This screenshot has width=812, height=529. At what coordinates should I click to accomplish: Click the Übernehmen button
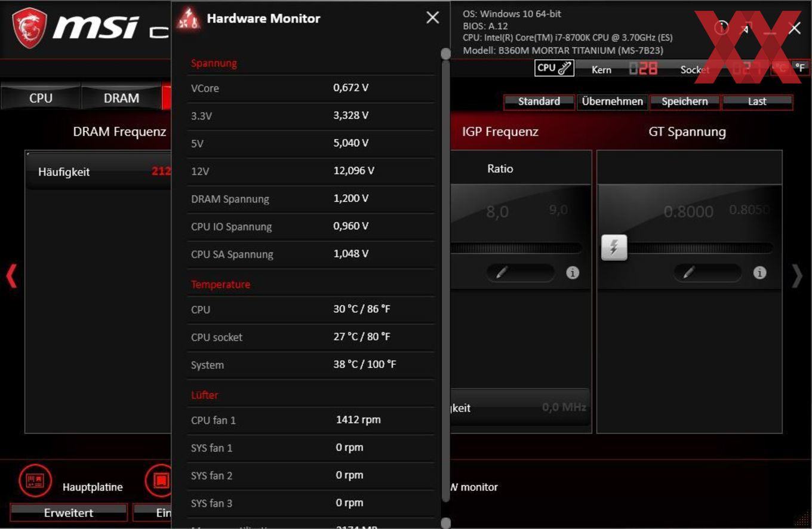coord(612,102)
